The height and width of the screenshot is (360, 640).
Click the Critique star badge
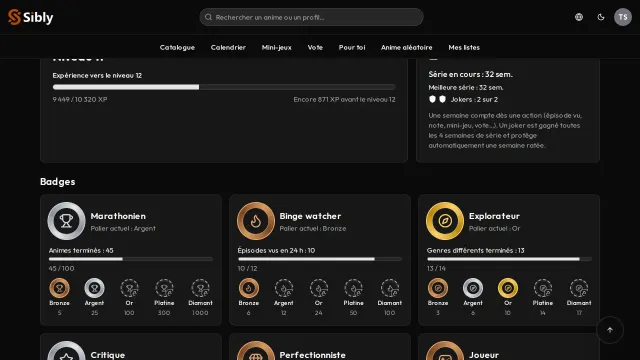(x=66, y=351)
